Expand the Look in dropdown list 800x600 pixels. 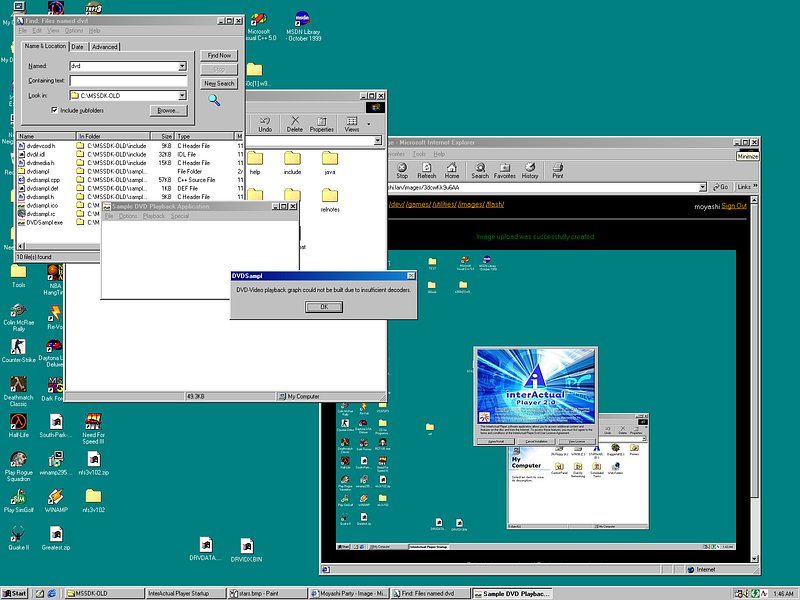coord(182,95)
